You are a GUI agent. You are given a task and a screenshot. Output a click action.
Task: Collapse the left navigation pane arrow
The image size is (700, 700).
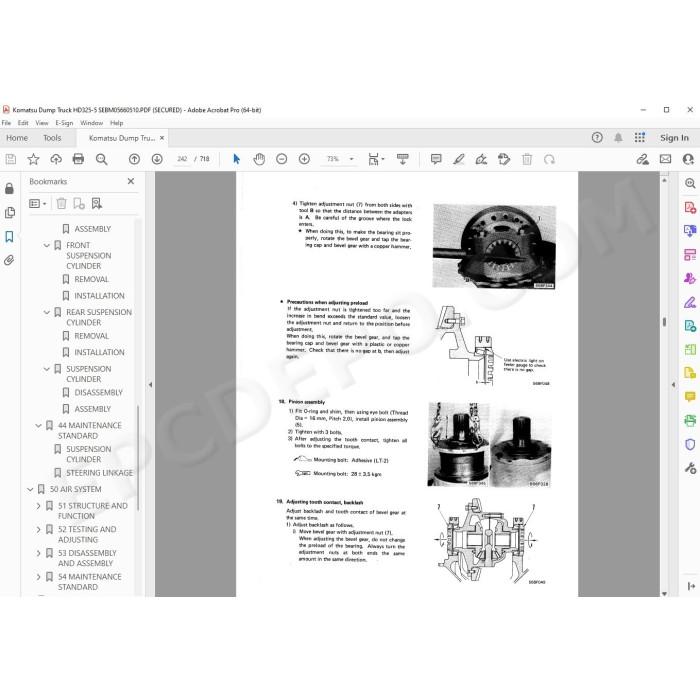tap(150, 384)
